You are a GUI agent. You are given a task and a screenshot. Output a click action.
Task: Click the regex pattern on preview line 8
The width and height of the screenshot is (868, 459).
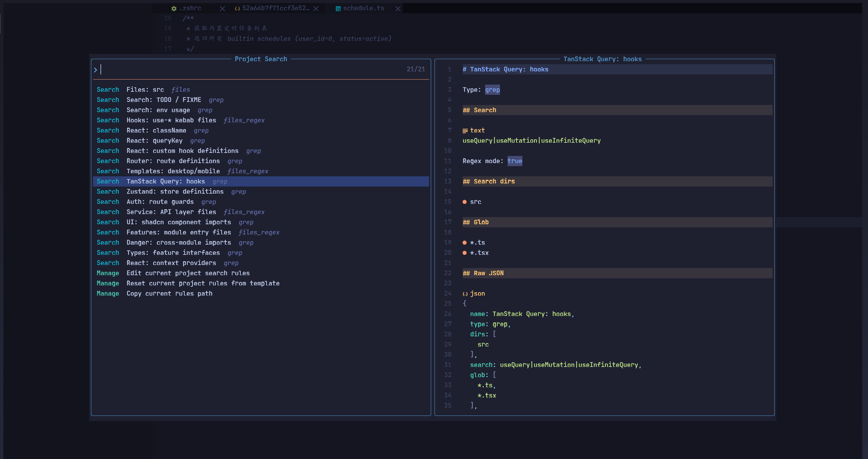click(532, 141)
